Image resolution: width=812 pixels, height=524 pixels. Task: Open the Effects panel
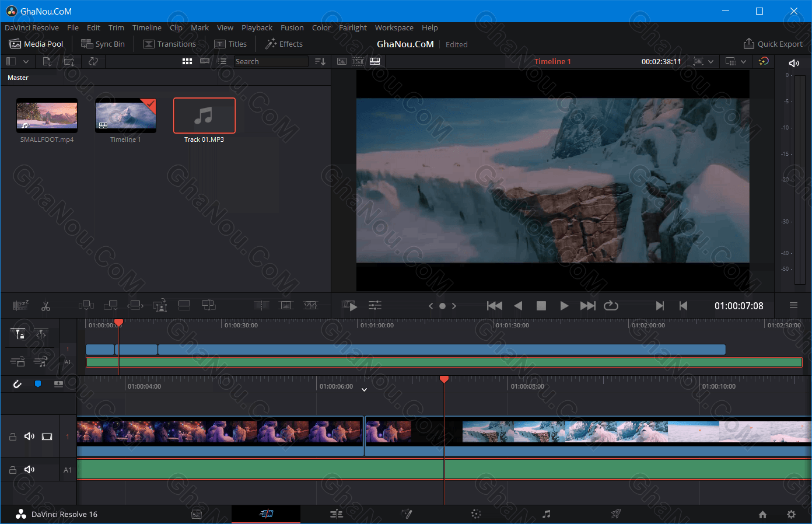click(x=284, y=44)
